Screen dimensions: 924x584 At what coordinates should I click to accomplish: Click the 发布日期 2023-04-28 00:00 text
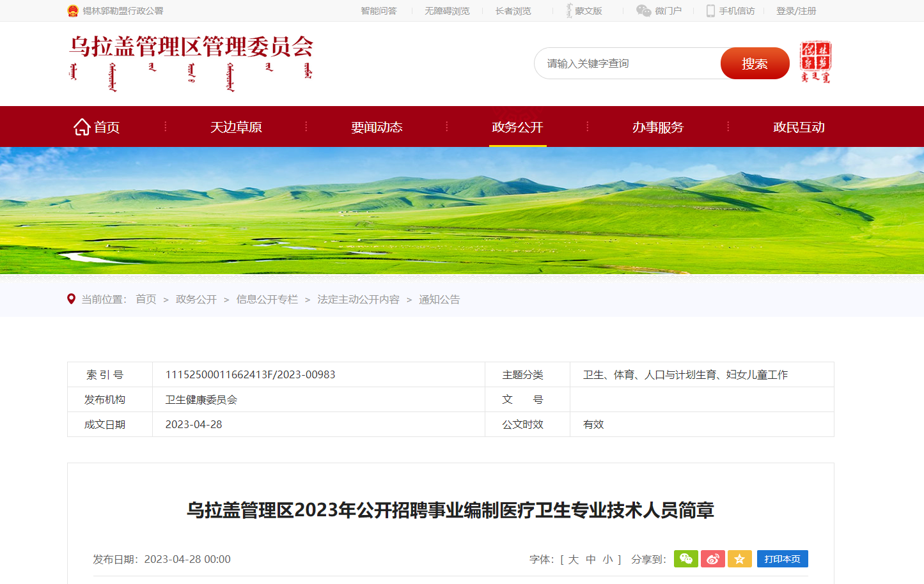coord(162,559)
